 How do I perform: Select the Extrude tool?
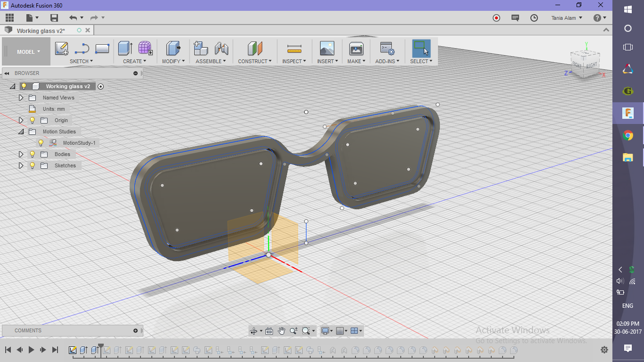pyautogui.click(x=125, y=48)
